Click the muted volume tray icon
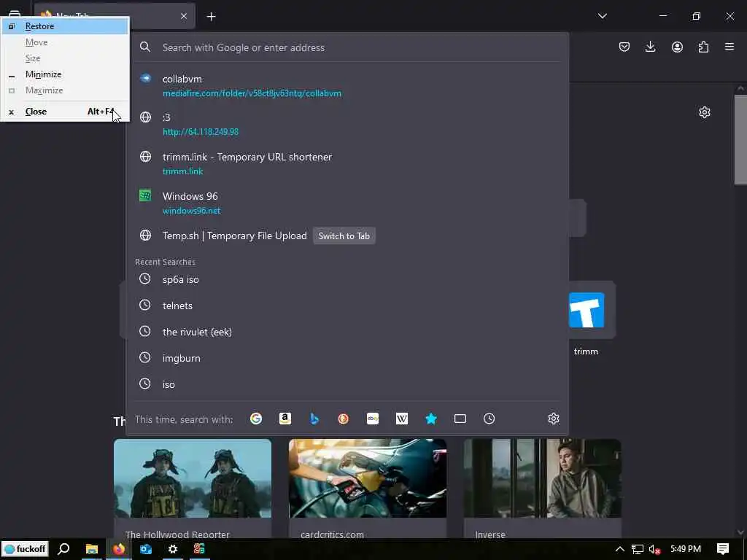 (x=655, y=550)
